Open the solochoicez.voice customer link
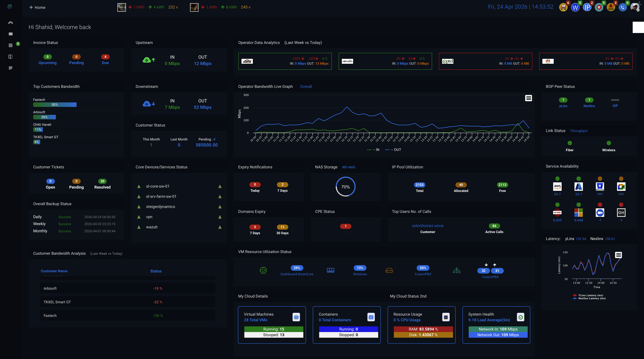This screenshot has width=644, height=359. point(428,226)
